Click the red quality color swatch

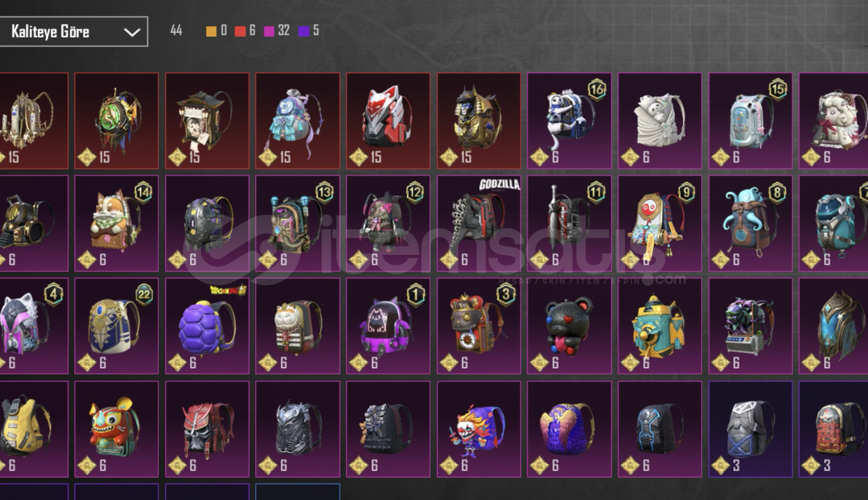(240, 31)
